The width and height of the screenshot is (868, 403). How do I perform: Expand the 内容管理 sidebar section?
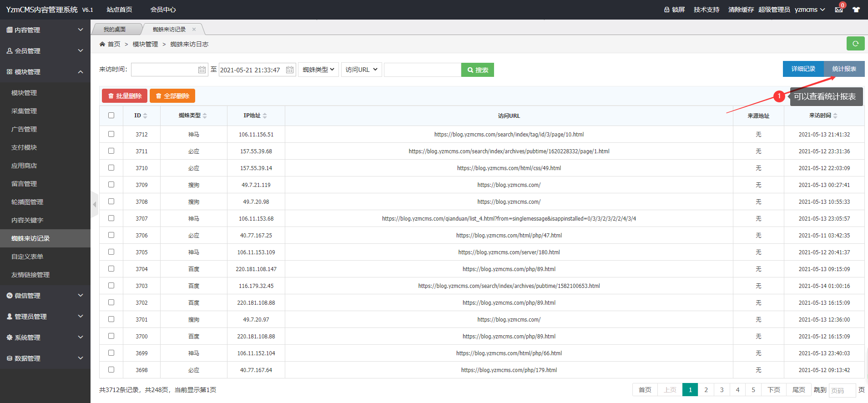point(45,30)
